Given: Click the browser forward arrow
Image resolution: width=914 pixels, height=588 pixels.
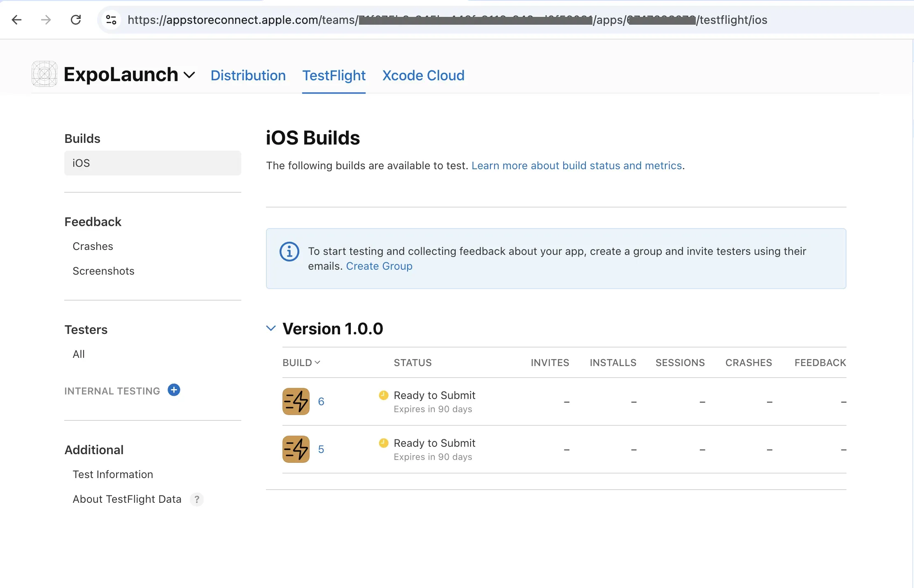Looking at the screenshot, I should 46,19.
